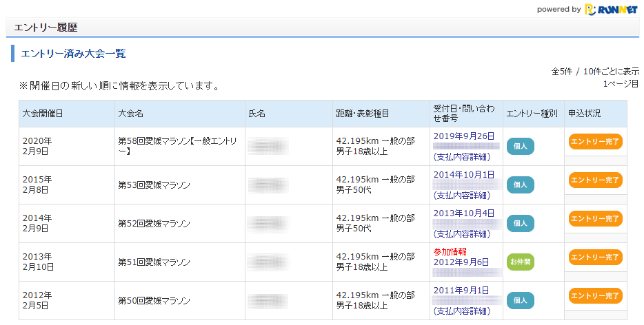Viewport: 644px width, 325px height.
Task: Click the エントリー履歴 page title
Action: (46, 28)
